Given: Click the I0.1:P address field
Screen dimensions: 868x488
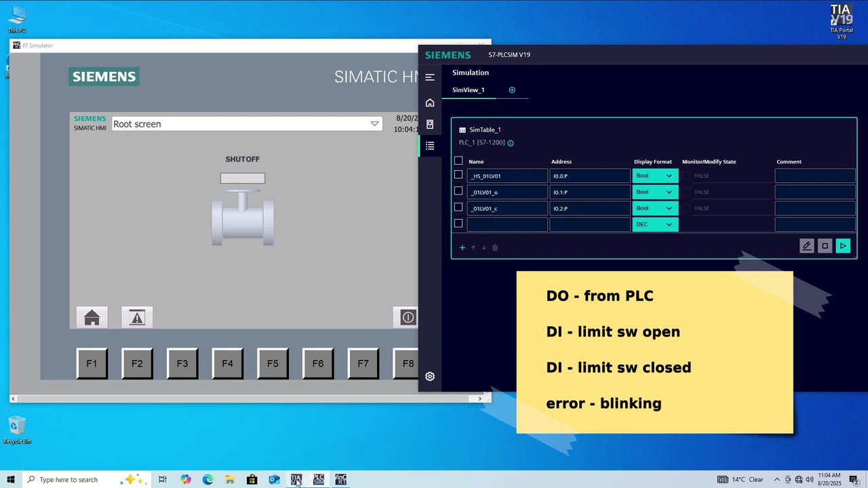Looking at the screenshot, I should tap(590, 192).
